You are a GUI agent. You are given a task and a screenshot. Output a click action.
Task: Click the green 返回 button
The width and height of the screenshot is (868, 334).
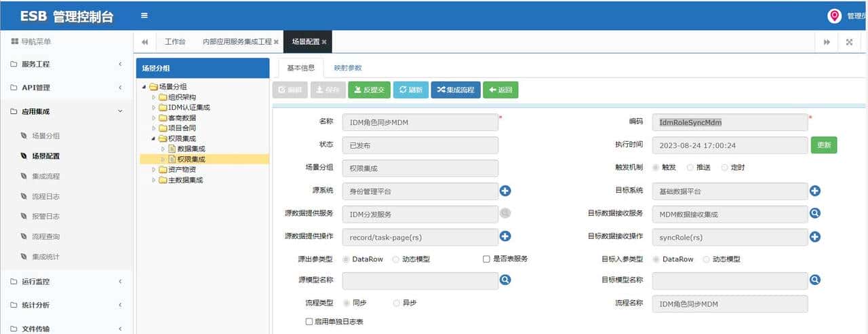(x=500, y=90)
